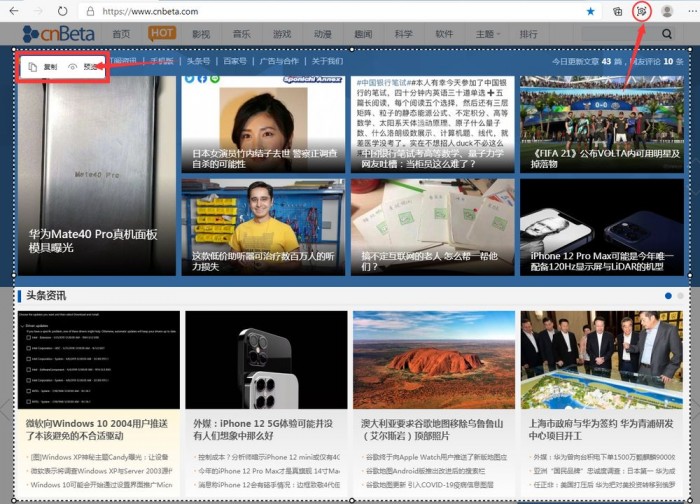This screenshot has height=504, width=700.
Task: Go to the 科学 section
Action: coord(403,34)
